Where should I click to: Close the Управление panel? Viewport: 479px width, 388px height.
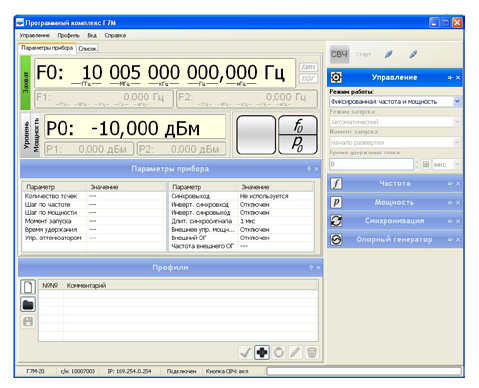[x=458, y=78]
